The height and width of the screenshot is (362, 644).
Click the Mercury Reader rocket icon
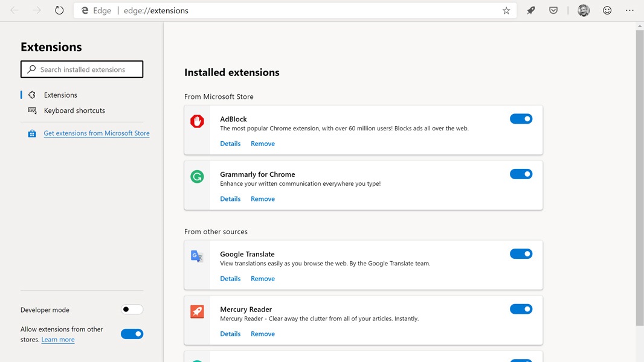pyautogui.click(x=197, y=311)
